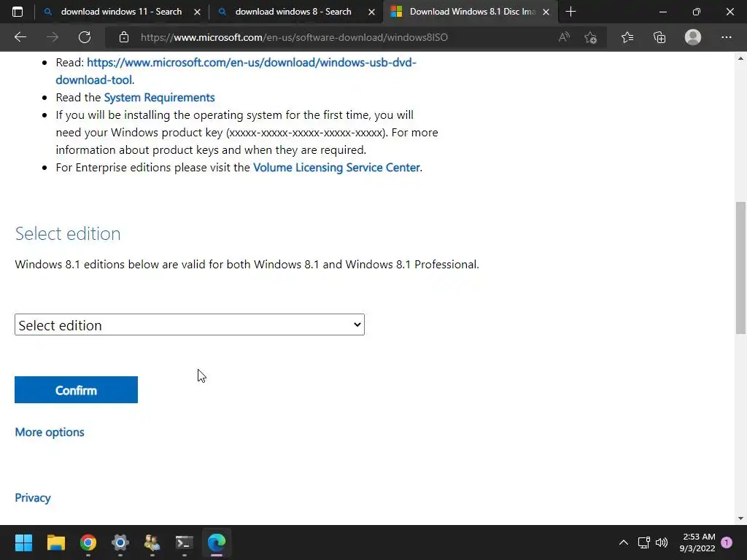Refresh the current page
The height and width of the screenshot is (560, 747).
pos(85,37)
